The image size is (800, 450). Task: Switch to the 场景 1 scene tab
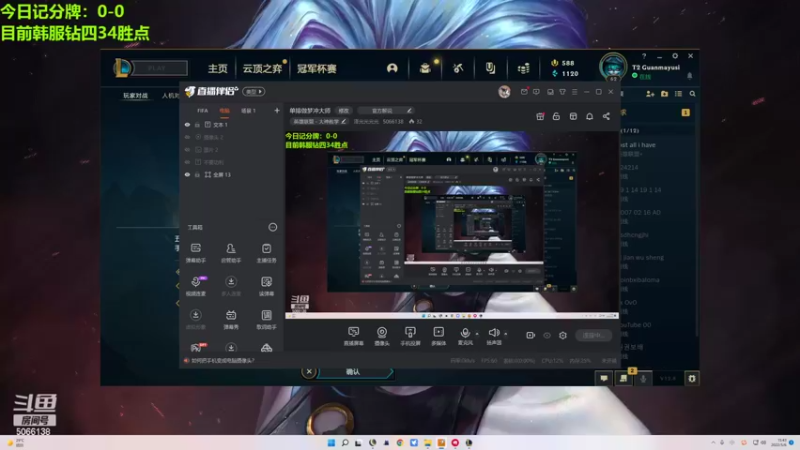click(x=248, y=111)
